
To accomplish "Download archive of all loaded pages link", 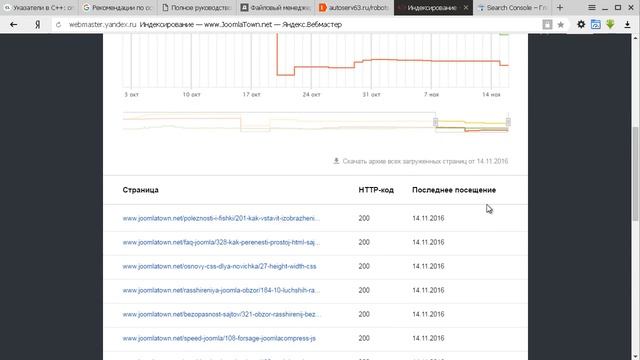I will 425,161.
